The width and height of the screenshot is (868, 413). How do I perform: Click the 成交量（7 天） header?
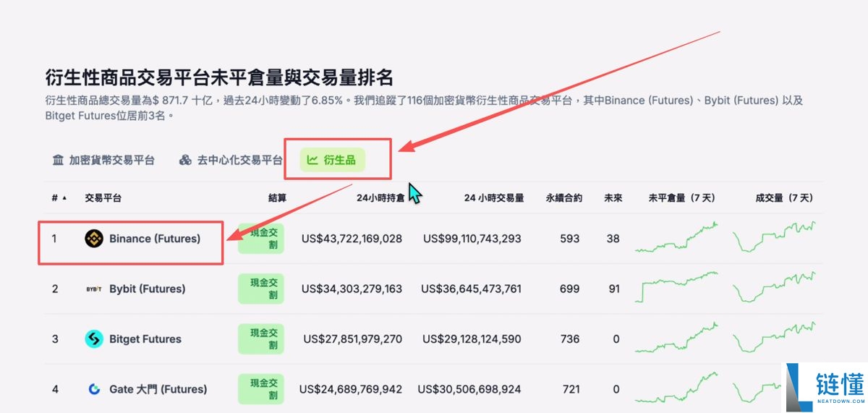pyautogui.click(x=784, y=197)
